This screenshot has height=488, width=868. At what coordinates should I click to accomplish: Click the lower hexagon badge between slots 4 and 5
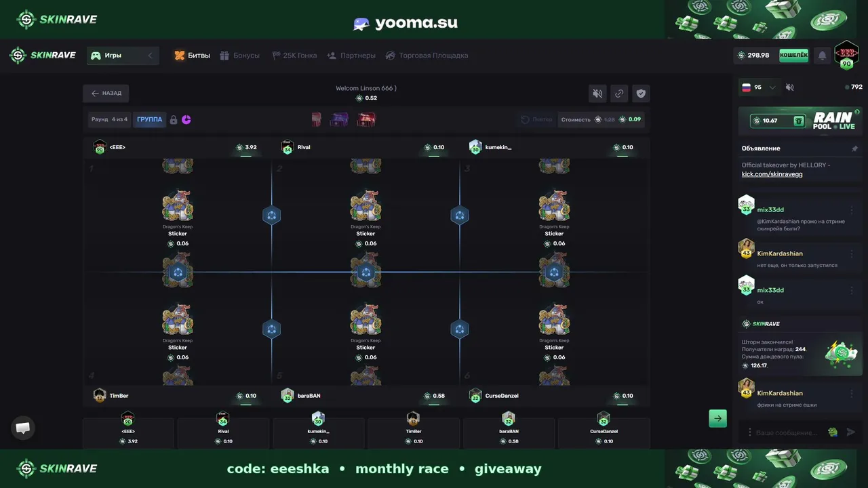(x=271, y=329)
